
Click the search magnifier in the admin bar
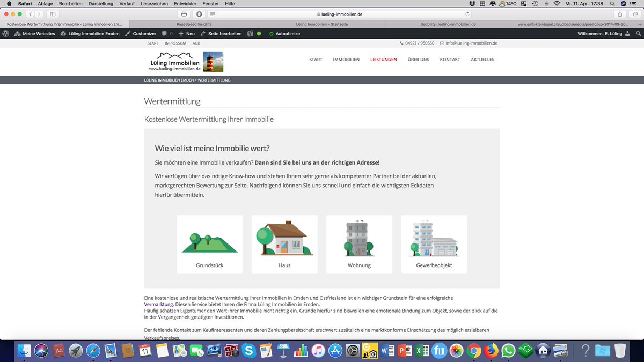(640, 33)
